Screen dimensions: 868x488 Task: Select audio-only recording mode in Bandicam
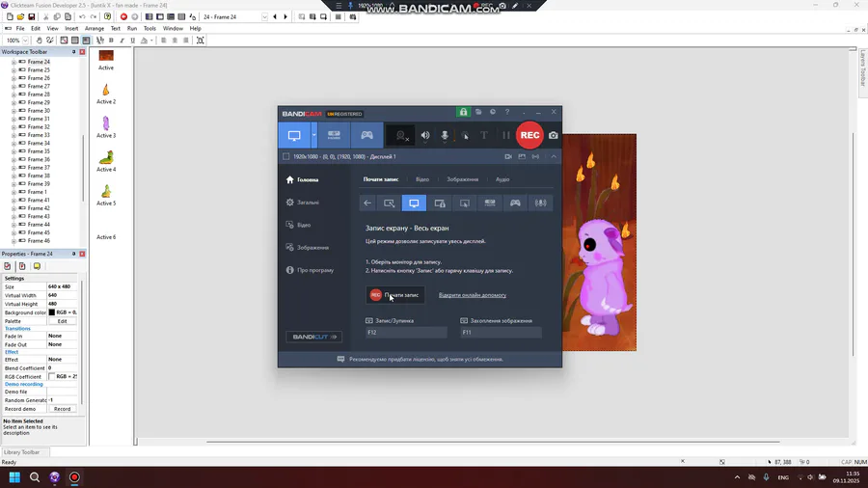(x=540, y=203)
